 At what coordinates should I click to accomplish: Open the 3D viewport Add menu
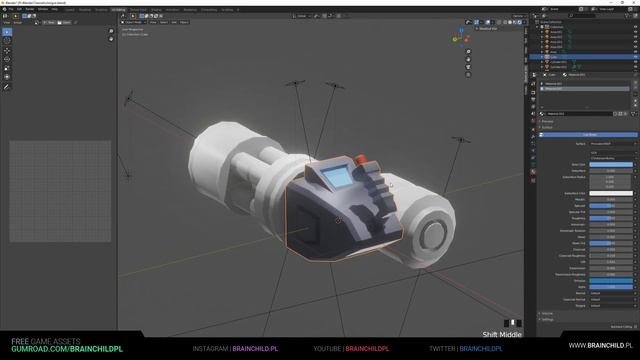click(x=174, y=22)
